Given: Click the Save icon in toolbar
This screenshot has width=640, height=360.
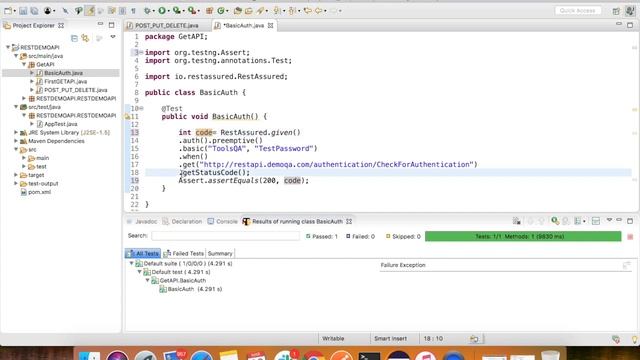Looking at the screenshot, I should 23,11.
